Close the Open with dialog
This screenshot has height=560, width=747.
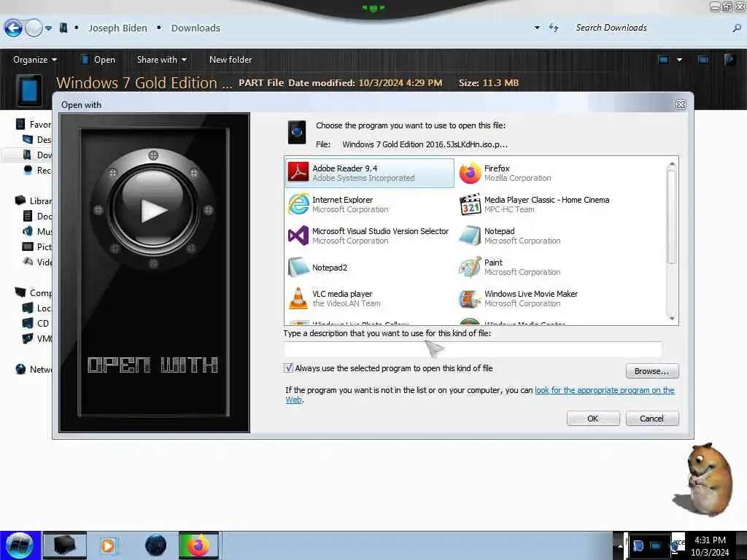[681, 105]
